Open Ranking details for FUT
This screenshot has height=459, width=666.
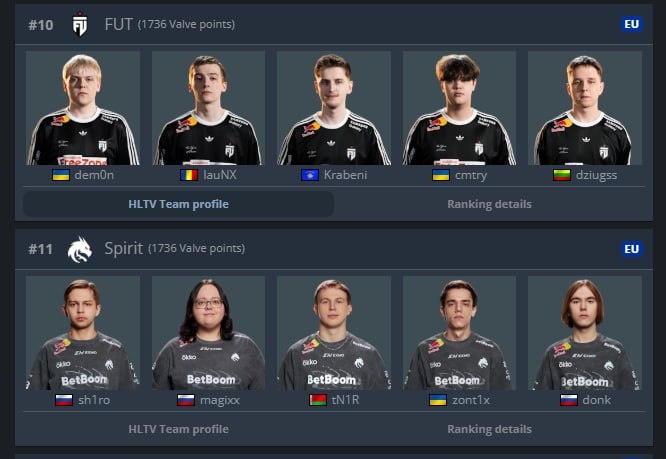click(x=489, y=204)
